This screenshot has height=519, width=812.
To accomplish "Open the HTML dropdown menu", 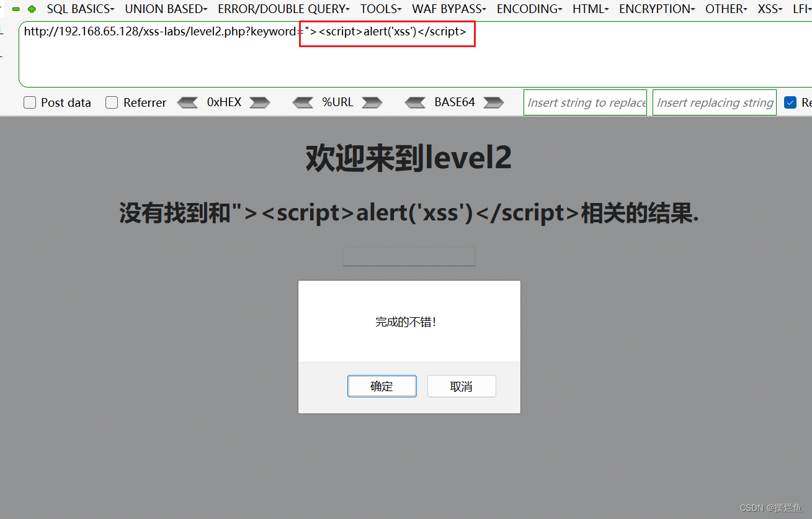I will [591, 9].
